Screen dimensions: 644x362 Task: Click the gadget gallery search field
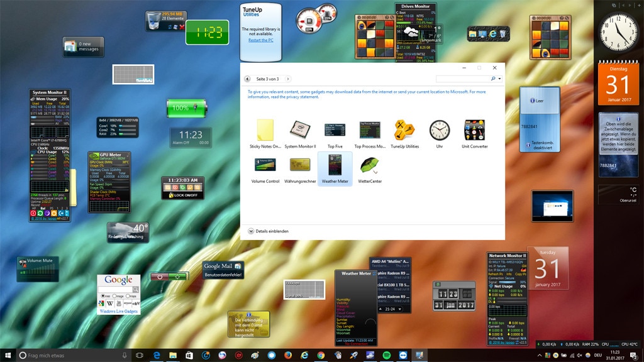pyautogui.click(x=463, y=79)
